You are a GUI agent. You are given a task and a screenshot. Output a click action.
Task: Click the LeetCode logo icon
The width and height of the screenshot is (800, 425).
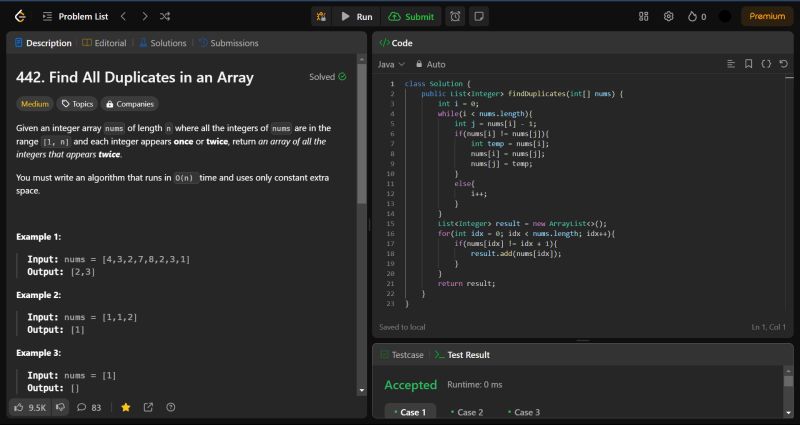pyautogui.click(x=21, y=16)
